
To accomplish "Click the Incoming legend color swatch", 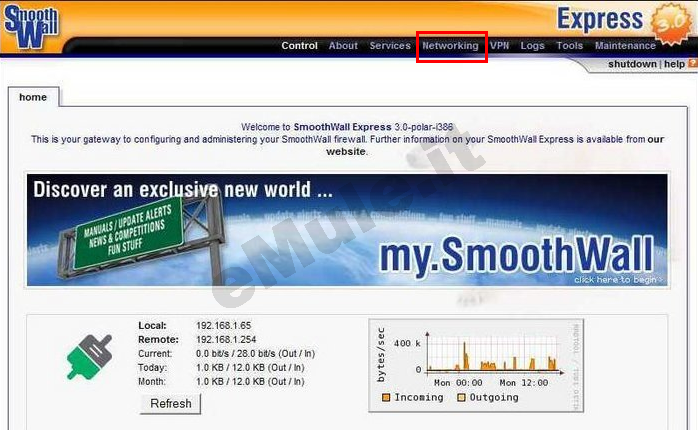I will (x=386, y=397).
